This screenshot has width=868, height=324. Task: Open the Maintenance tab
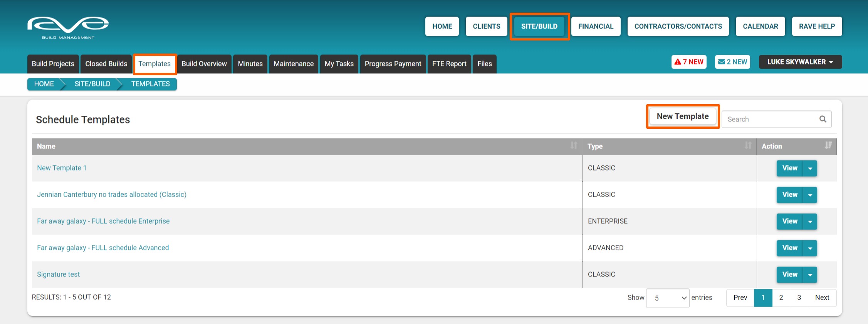click(294, 64)
